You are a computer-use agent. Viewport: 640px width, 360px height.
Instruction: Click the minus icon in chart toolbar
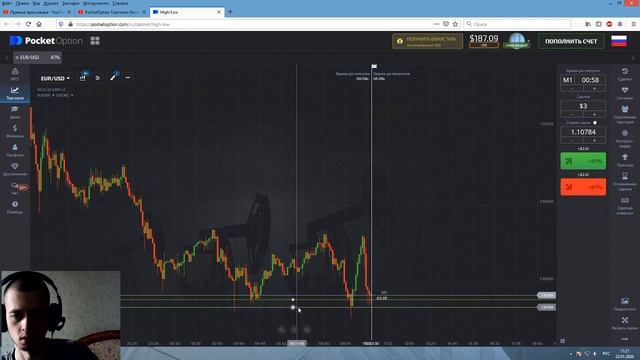[128, 78]
